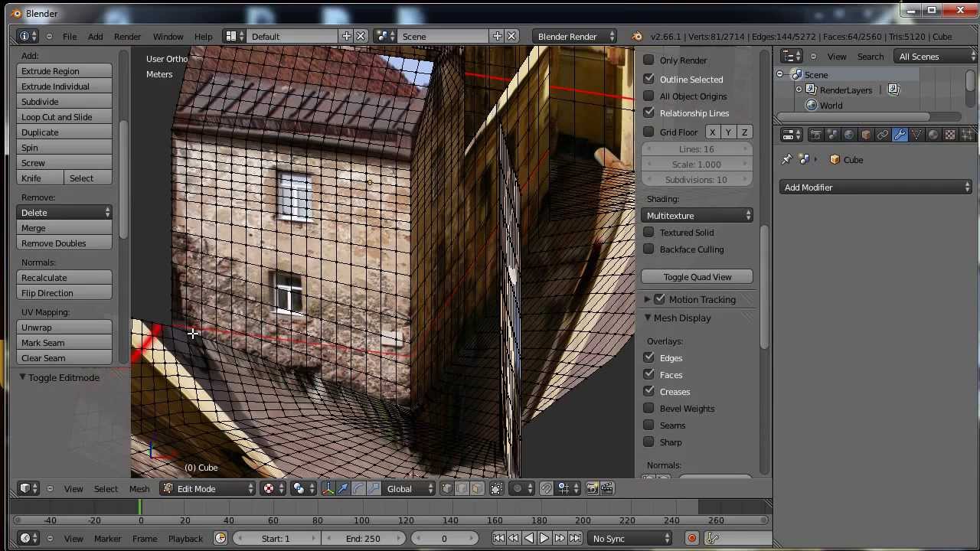980x551 pixels.
Task: Click the Toggle Quad View button
Action: point(697,277)
